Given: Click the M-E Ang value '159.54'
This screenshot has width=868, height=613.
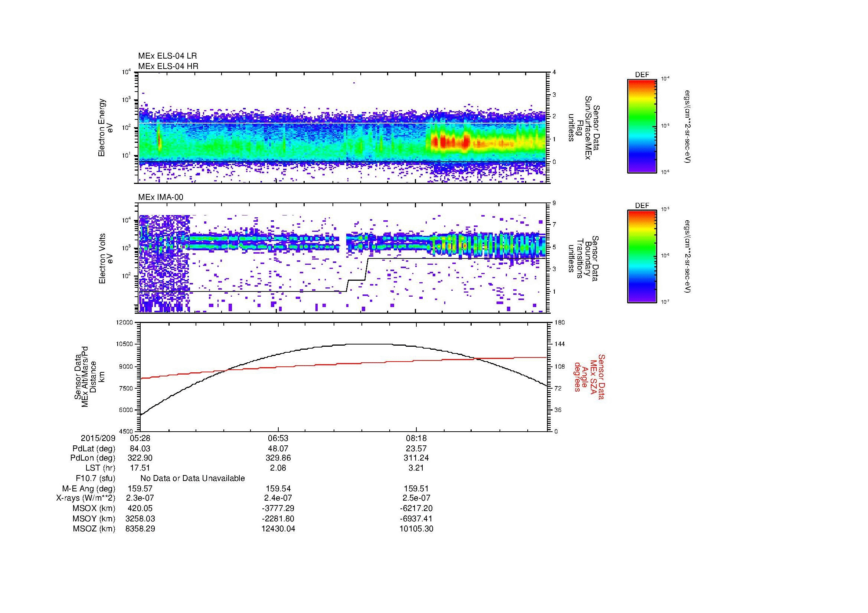Looking at the screenshot, I should 278,488.
